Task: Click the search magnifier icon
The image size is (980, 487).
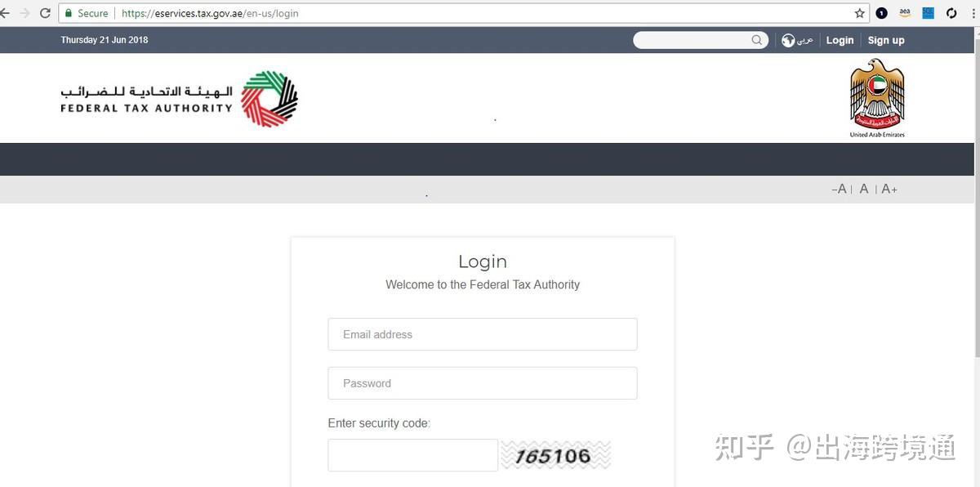Action: [757, 39]
